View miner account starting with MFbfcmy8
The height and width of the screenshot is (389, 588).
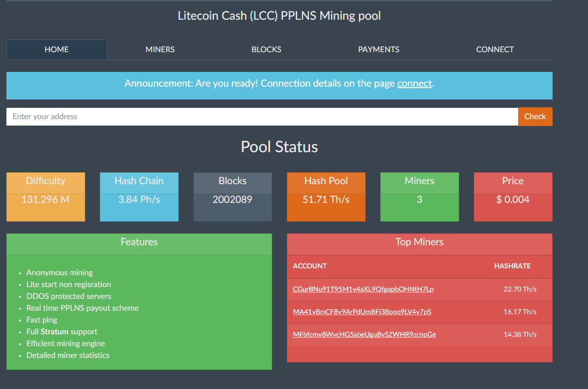(x=364, y=334)
